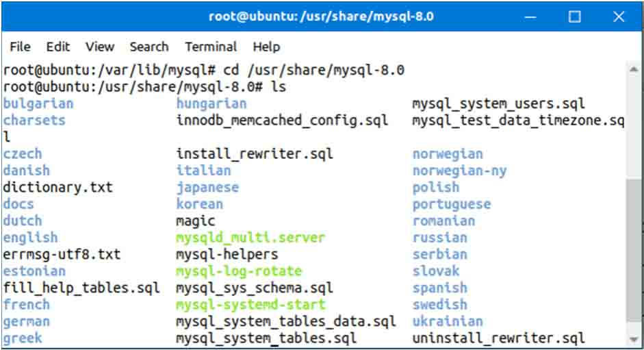Click the hungarian directory name
Image resolution: width=644 pixels, height=350 pixels.
click(x=211, y=103)
